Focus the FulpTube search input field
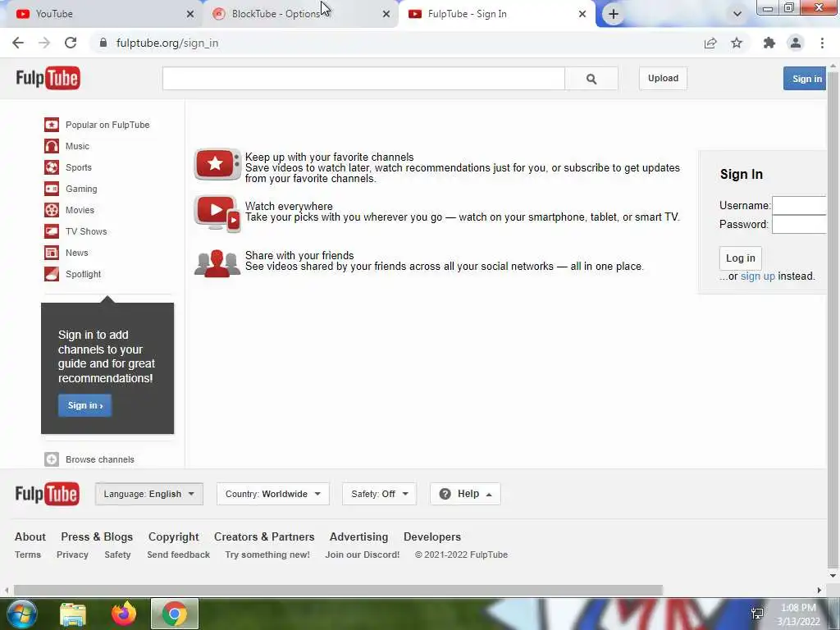 click(x=363, y=79)
